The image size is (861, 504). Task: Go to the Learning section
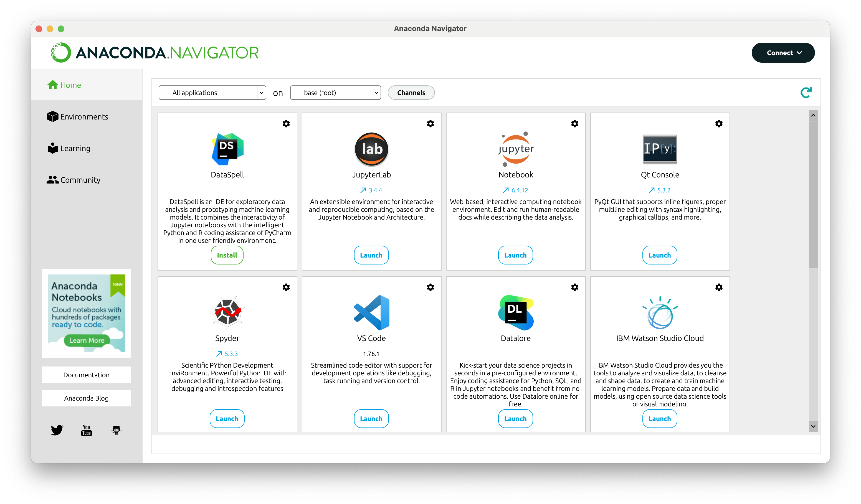pyautogui.click(x=75, y=149)
